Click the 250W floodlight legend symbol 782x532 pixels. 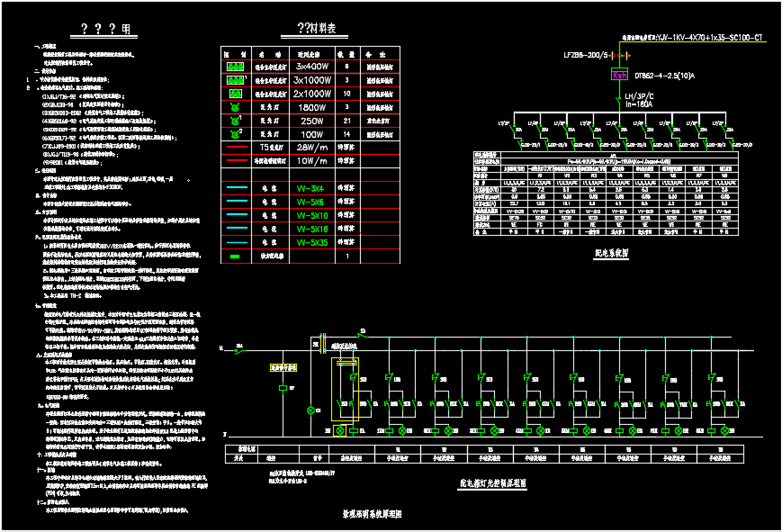point(236,120)
